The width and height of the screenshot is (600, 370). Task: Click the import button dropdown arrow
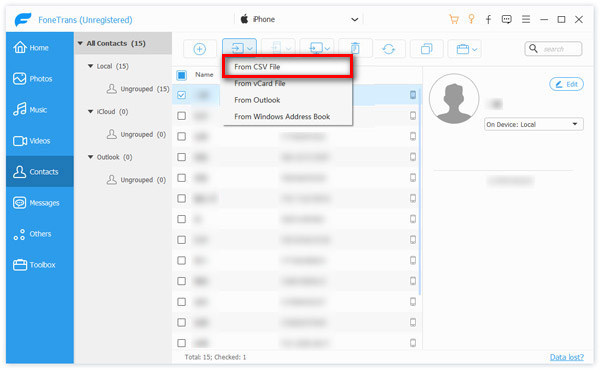coord(250,49)
